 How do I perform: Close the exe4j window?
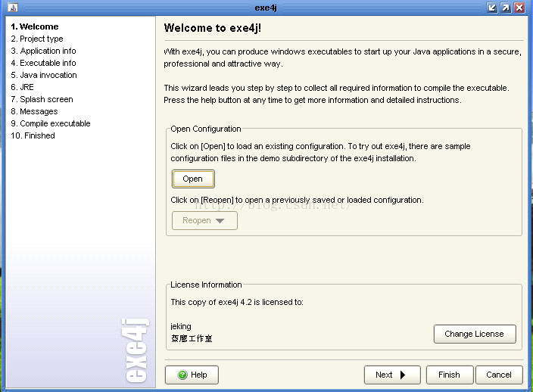pos(519,8)
